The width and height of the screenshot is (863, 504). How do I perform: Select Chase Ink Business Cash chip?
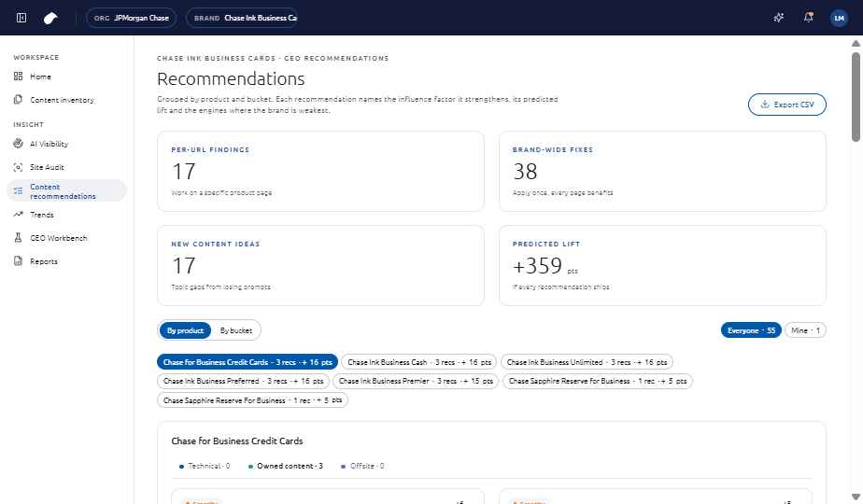[x=418, y=362]
